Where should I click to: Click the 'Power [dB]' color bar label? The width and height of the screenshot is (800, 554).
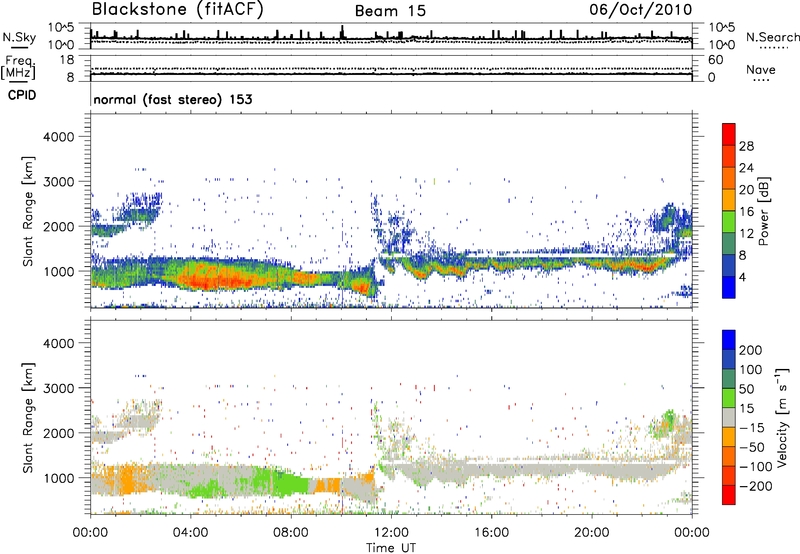pos(763,211)
